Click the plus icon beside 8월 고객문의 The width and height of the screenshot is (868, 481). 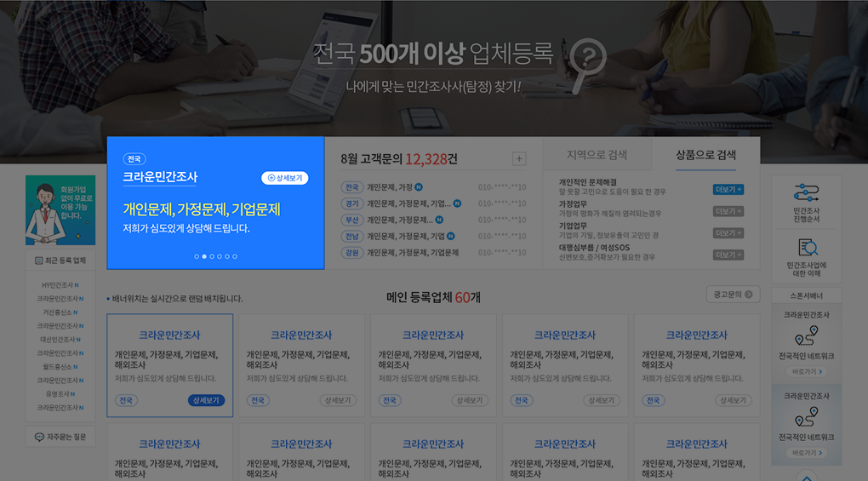(x=519, y=159)
